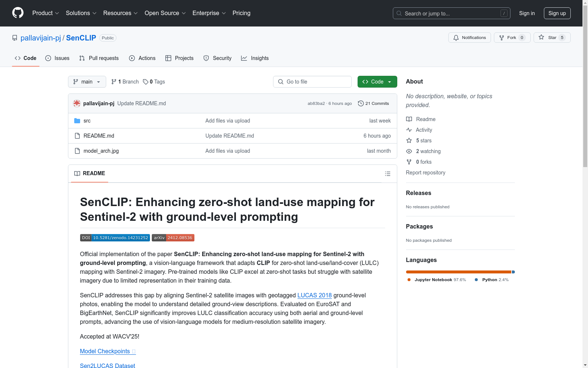Click the Sign in link
This screenshot has width=588, height=368.
click(x=527, y=13)
